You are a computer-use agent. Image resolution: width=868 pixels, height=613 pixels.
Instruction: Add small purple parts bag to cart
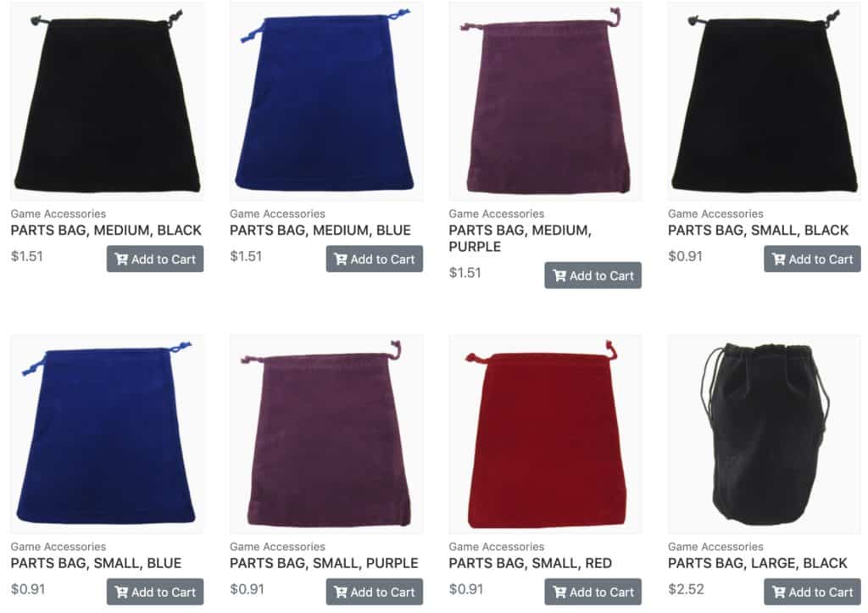pos(374,592)
